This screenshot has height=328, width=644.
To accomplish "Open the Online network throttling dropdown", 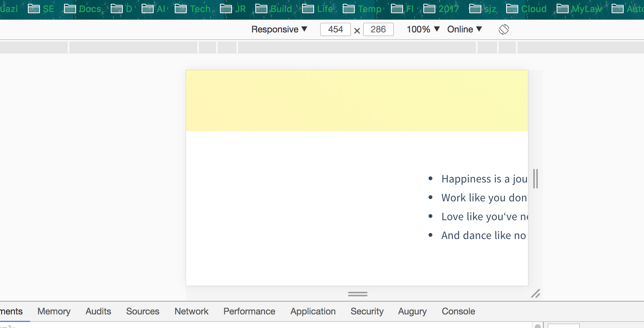I will tap(464, 29).
